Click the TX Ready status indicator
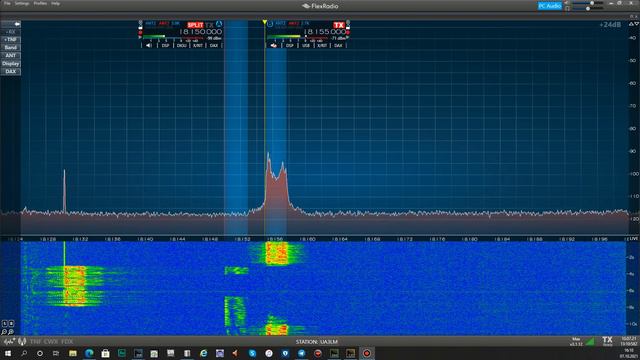 tap(607, 341)
